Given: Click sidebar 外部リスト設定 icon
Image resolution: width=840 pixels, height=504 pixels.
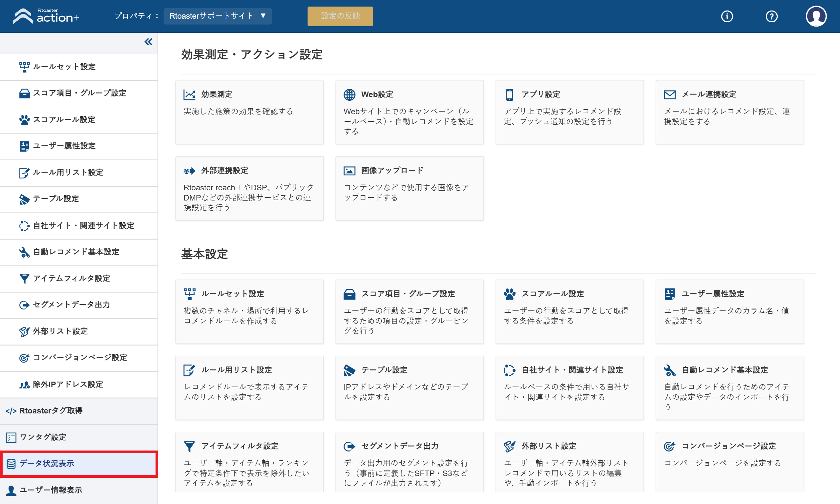Looking at the screenshot, I should [x=24, y=332].
